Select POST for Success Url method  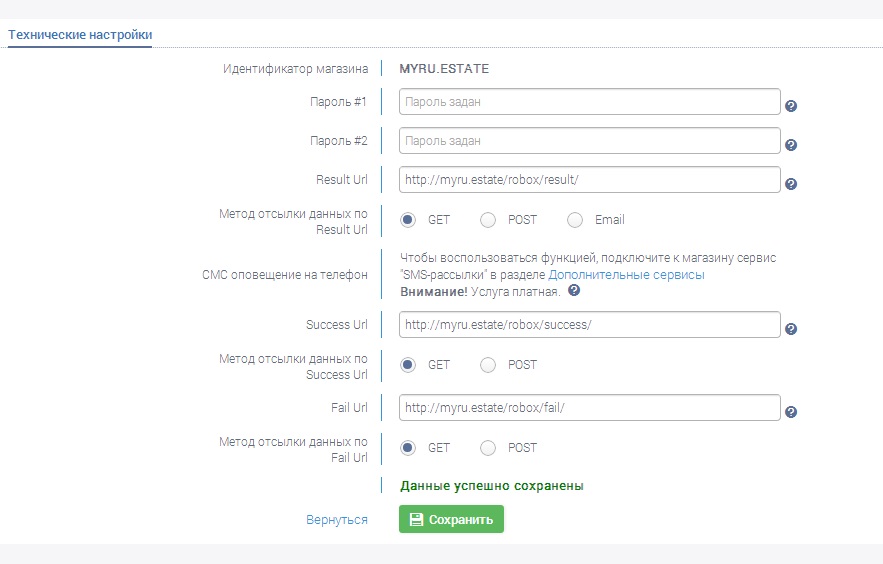coord(488,365)
